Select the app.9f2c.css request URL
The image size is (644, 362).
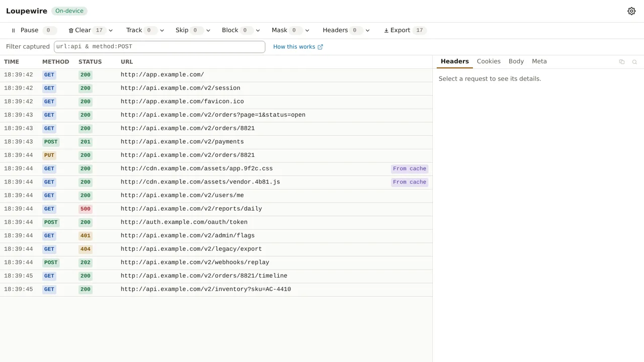(x=197, y=169)
